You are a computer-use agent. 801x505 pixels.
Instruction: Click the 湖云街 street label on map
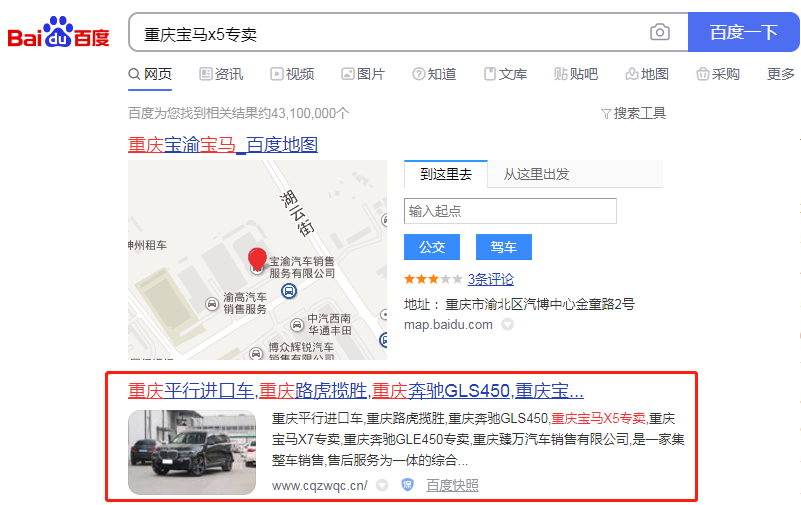297,213
